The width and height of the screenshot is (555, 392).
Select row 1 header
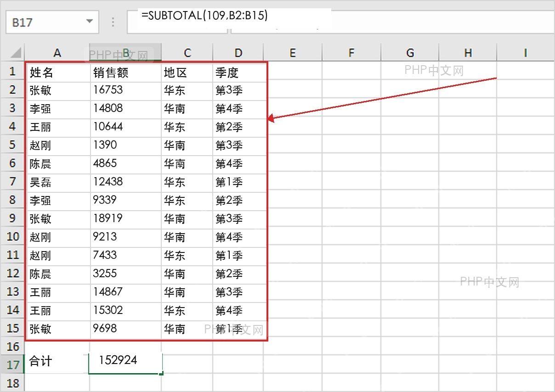(x=12, y=72)
